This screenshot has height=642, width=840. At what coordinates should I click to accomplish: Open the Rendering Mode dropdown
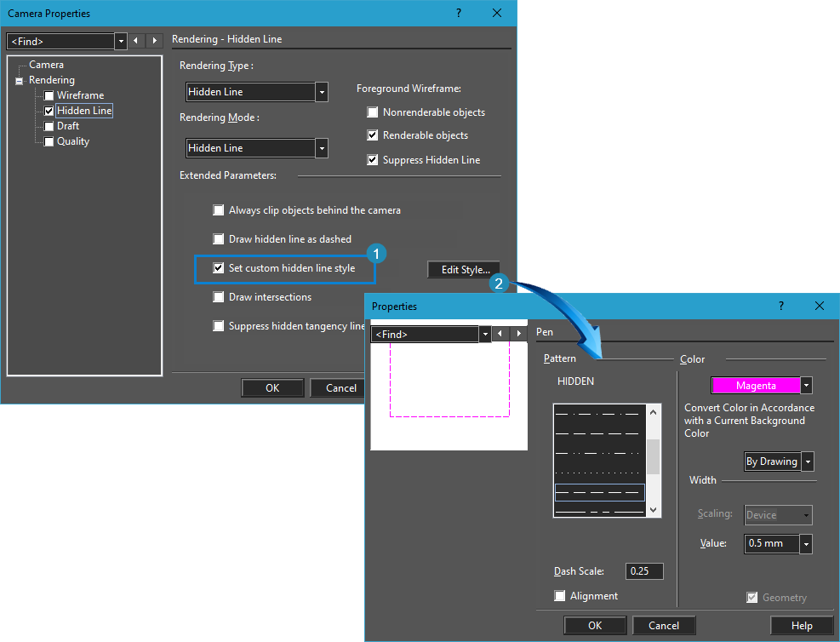click(322, 148)
